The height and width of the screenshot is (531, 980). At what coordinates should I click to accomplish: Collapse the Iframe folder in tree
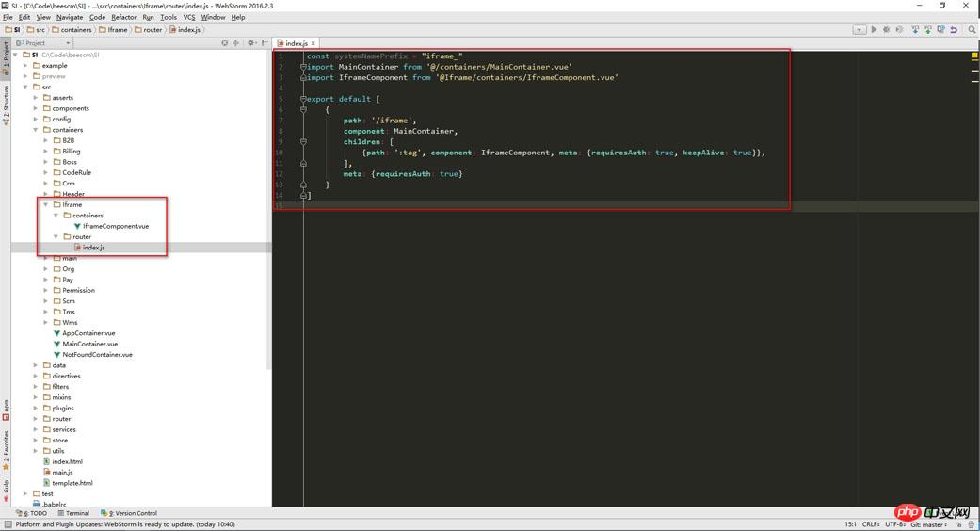pos(45,204)
